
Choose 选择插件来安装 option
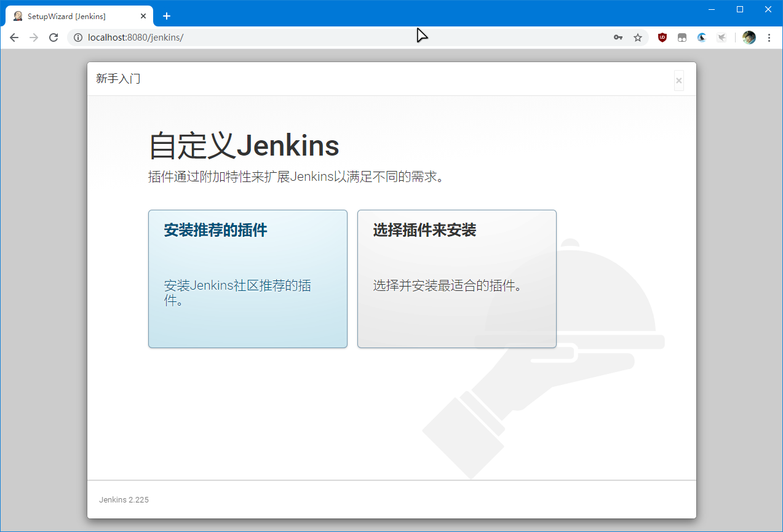pos(457,279)
